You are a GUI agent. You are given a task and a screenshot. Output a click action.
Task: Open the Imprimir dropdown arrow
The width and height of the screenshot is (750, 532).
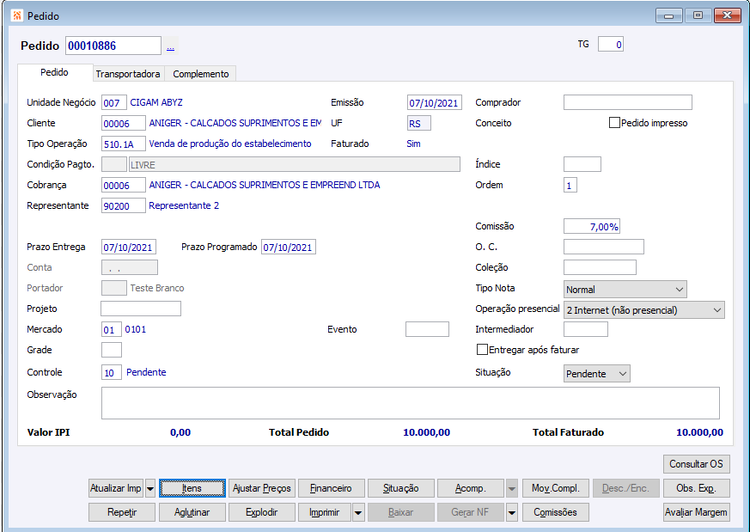click(358, 512)
